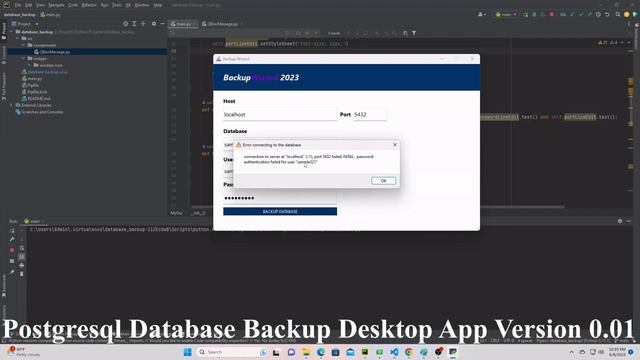Select Pipfile in the project tree
This screenshot has height=360, width=640.
point(31,85)
